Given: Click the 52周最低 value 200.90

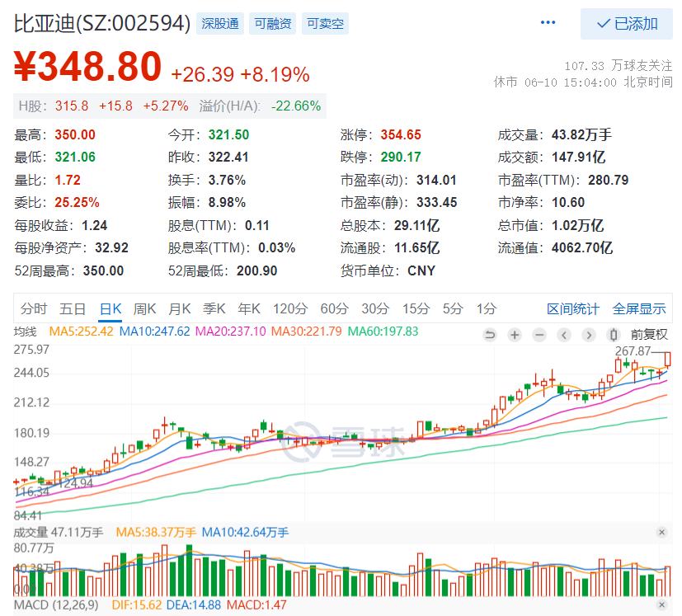Looking at the screenshot, I should pos(257,271).
